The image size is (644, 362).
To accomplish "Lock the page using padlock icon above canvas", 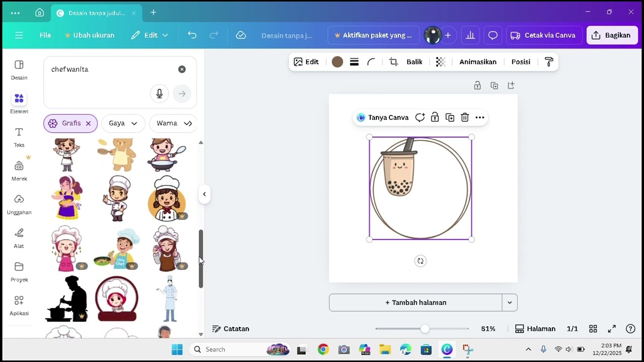I will pos(477,85).
